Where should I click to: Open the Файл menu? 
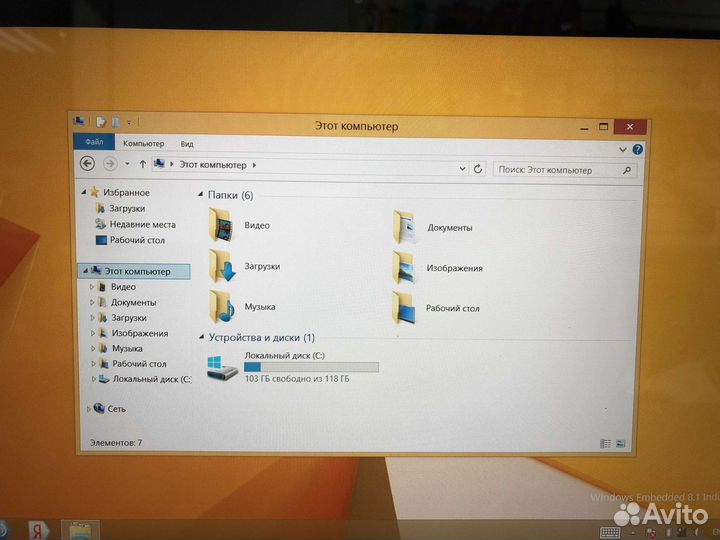pos(94,142)
